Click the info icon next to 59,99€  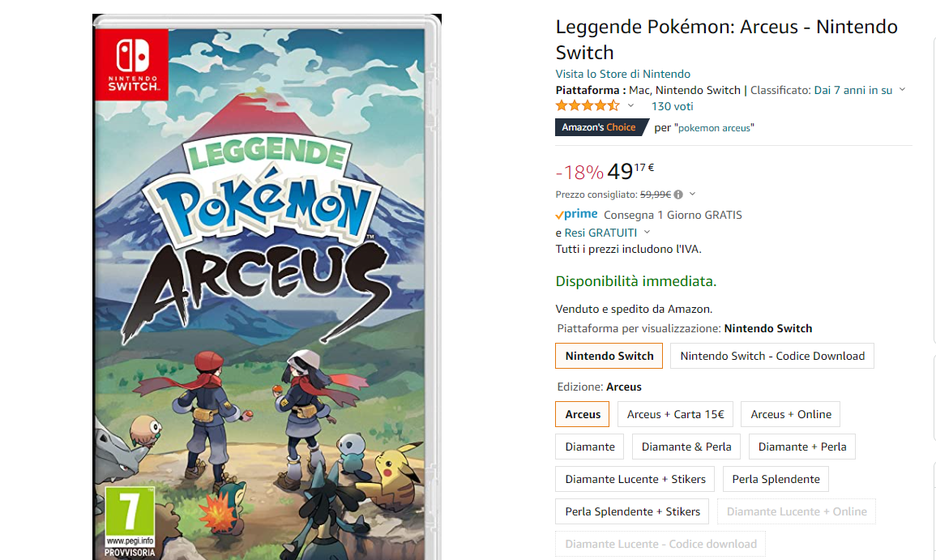tap(678, 195)
